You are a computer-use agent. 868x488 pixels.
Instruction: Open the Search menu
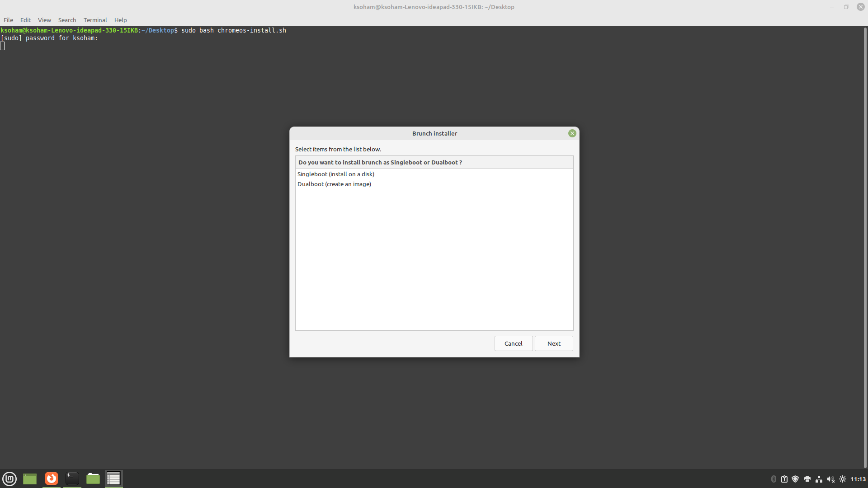click(x=67, y=20)
